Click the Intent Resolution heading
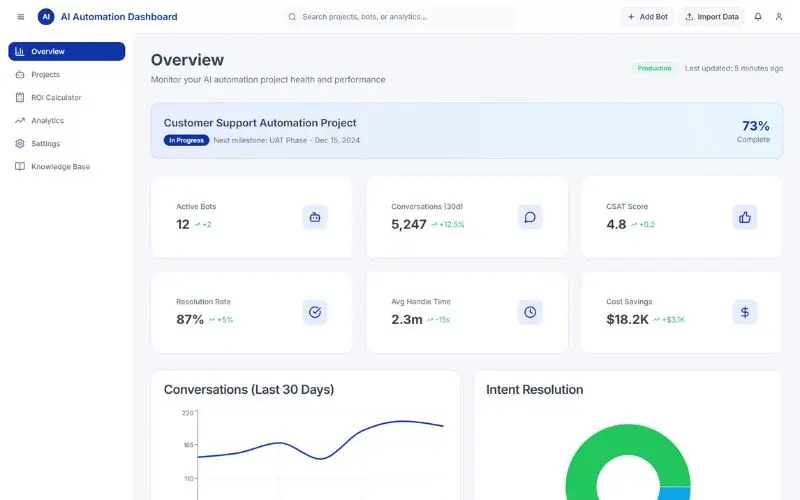The width and height of the screenshot is (800, 500). 534,390
